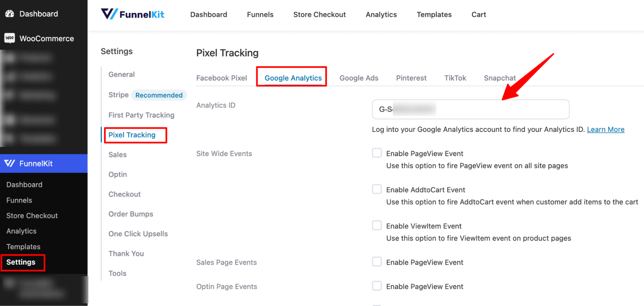Click the FunnelKit sidebar logo icon
The height and width of the screenshot is (306, 644).
(x=10, y=163)
